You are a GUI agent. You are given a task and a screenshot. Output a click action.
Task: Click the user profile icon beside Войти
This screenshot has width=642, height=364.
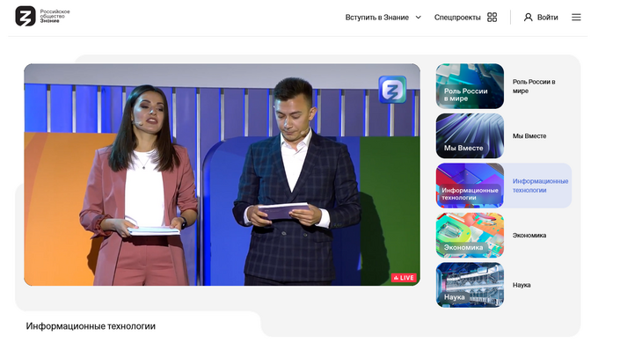coord(528,17)
